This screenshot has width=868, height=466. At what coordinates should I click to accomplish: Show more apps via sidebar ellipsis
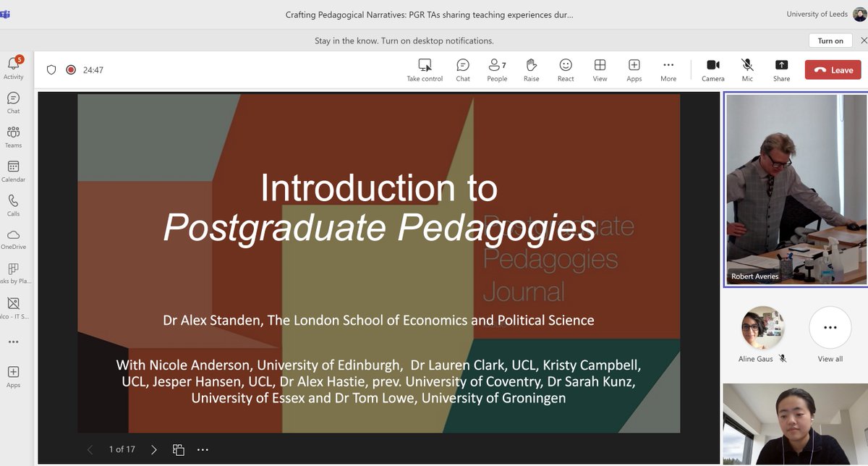pos(13,342)
